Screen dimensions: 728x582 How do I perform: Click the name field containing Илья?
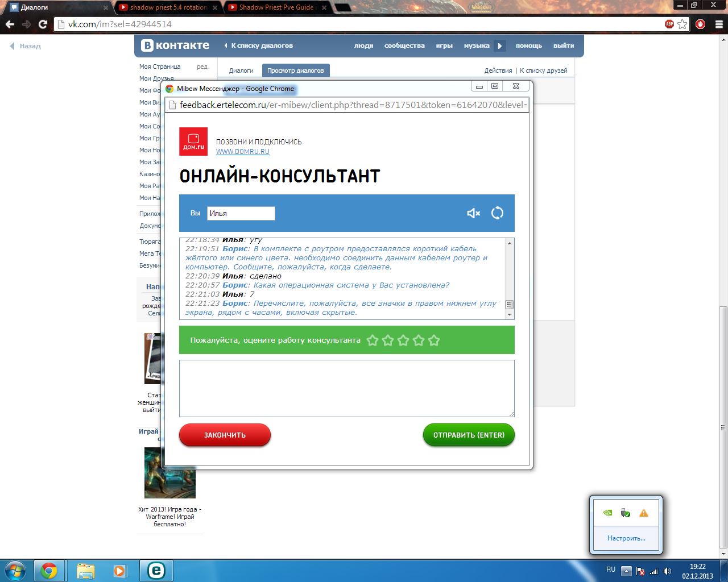(241, 213)
